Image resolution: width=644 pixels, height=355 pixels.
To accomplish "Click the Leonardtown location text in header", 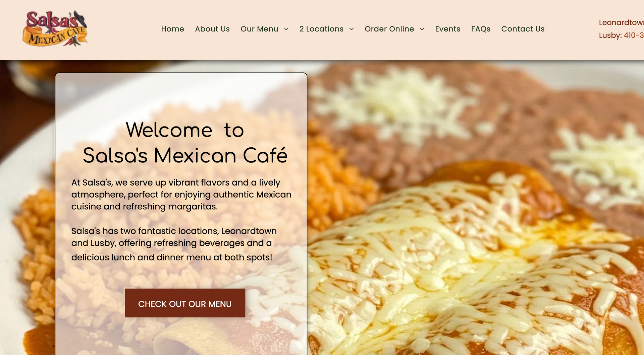I will [621, 22].
